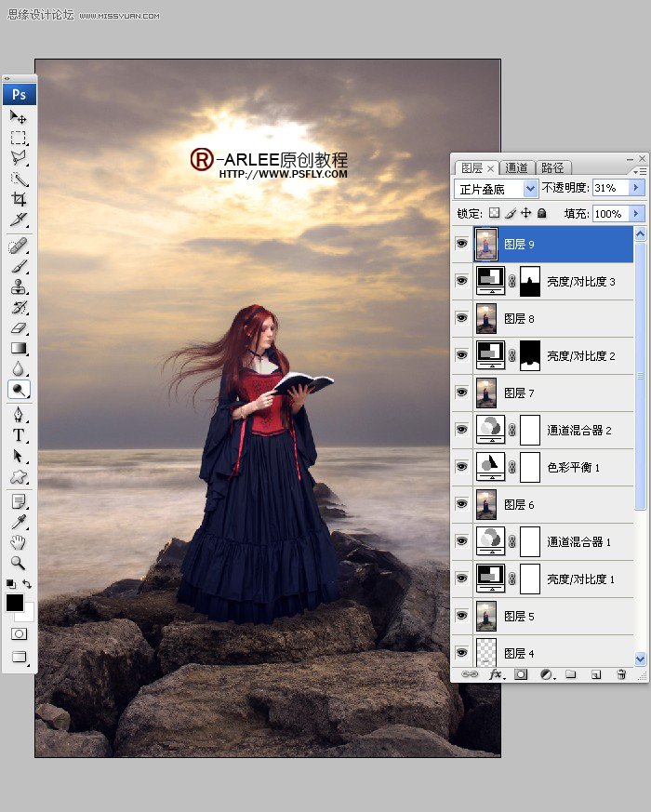This screenshot has height=812, width=651.
Task: Hide the 通道混合器 2 layer
Action: [x=461, y=430]
